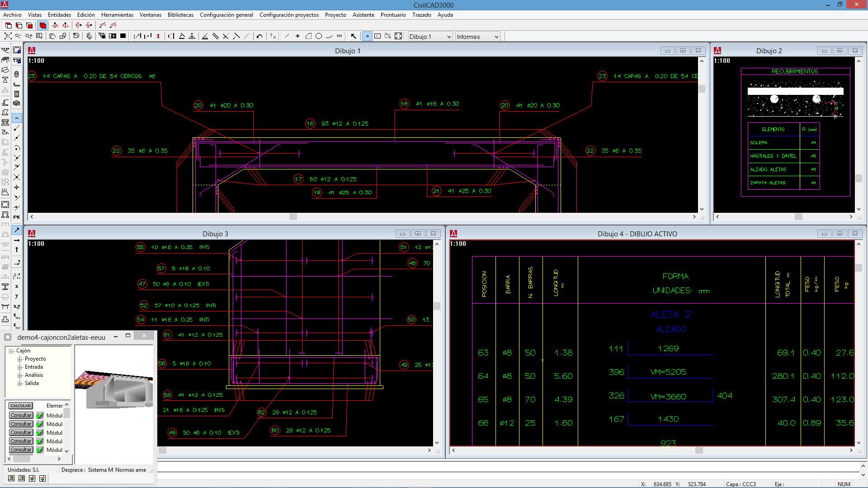The height and width of the screenshot is (488, 868).
Task: Click the Dibujo 4 horizontal scrollbar thumb
Action: [x=699, y=450]
